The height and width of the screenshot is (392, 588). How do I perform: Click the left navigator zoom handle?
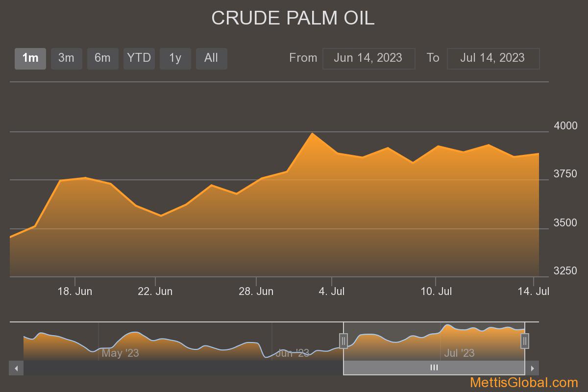click(x=343, y=340)
